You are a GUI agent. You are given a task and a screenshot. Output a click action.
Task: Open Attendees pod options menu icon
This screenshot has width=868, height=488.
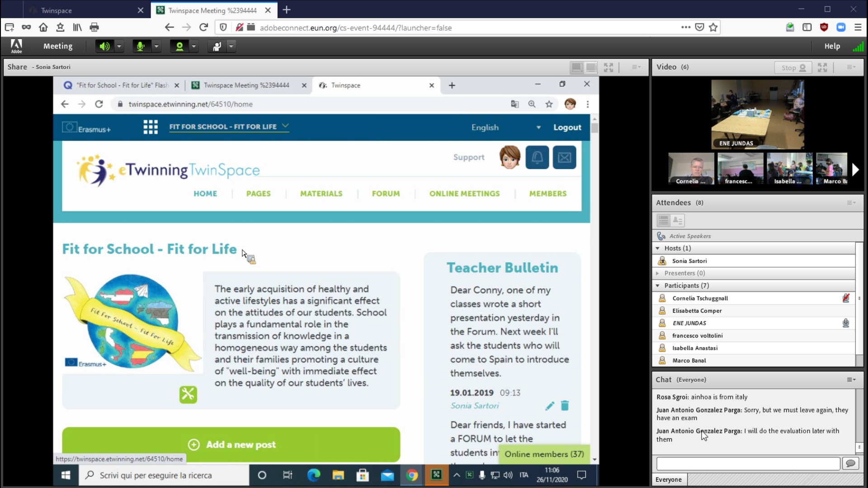pos(851,203)
